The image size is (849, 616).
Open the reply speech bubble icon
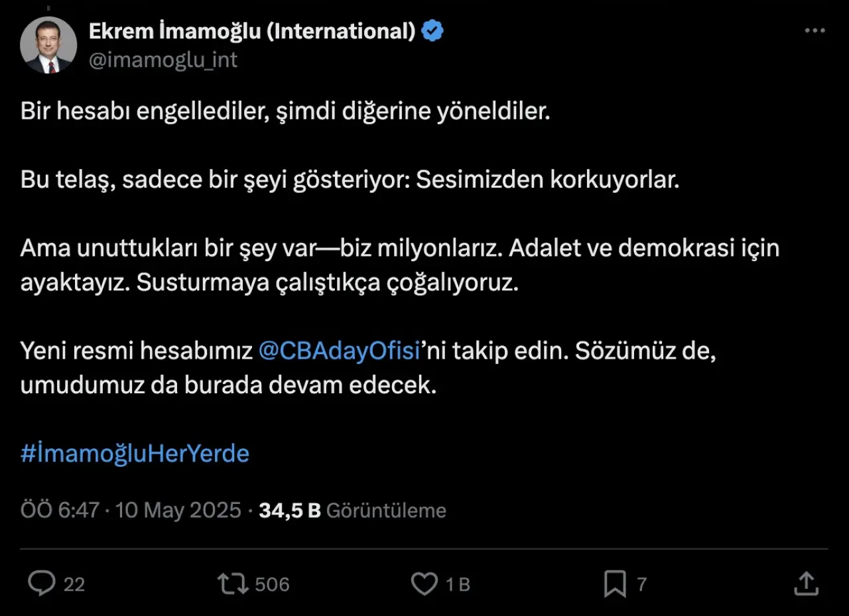coord(42,584)
